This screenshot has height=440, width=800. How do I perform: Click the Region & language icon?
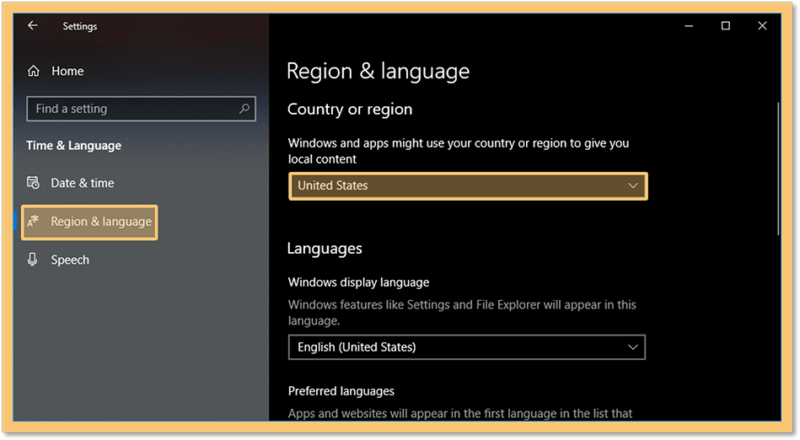coord(33,222)
